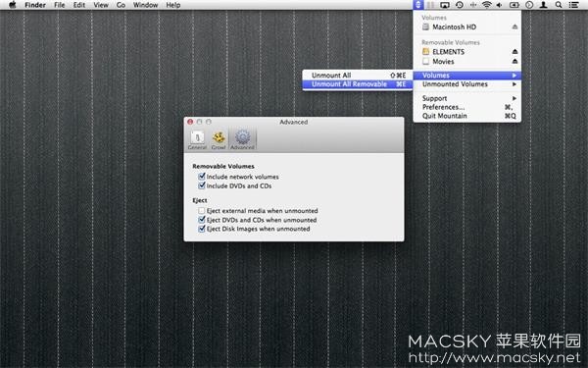Open Notification Center list icon
Viewport: 588px width, 368px height.
pyautogui.click(x=573, y=5)
